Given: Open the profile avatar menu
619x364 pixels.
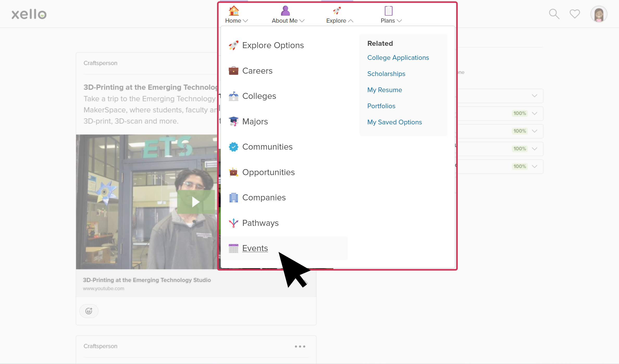Looking at the screenshot, I should pos(599,14).
